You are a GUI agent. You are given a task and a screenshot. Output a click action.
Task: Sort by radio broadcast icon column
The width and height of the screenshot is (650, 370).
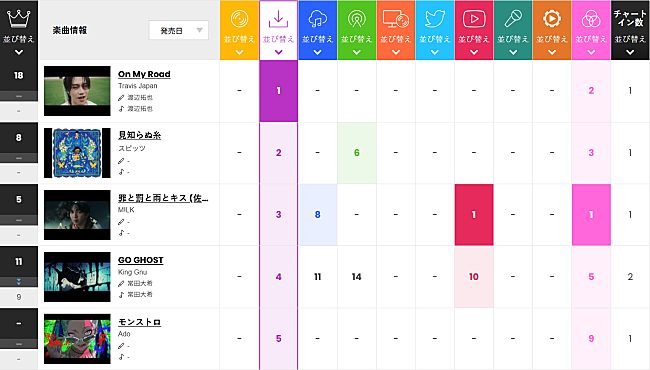[357, 30]
